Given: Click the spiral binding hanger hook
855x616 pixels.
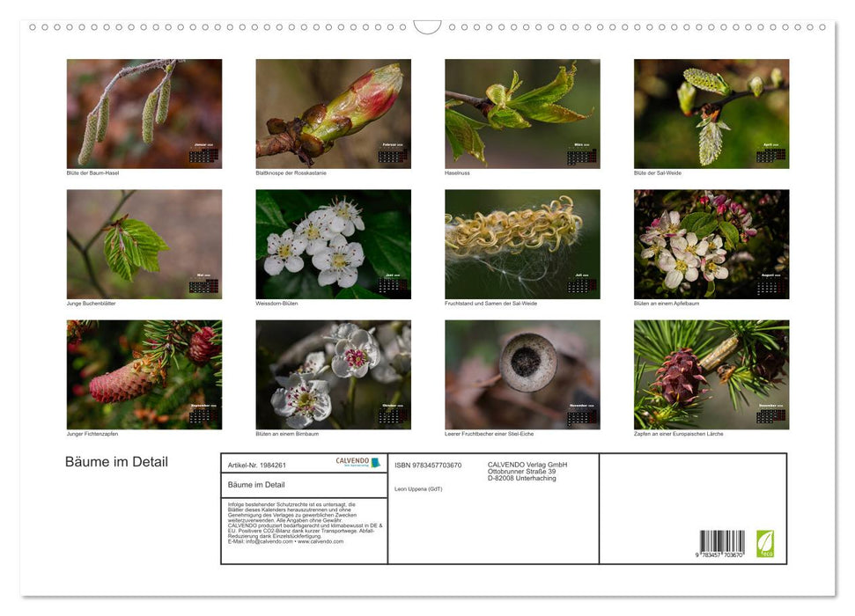Looking at the screenshot, I should [427, 27].
